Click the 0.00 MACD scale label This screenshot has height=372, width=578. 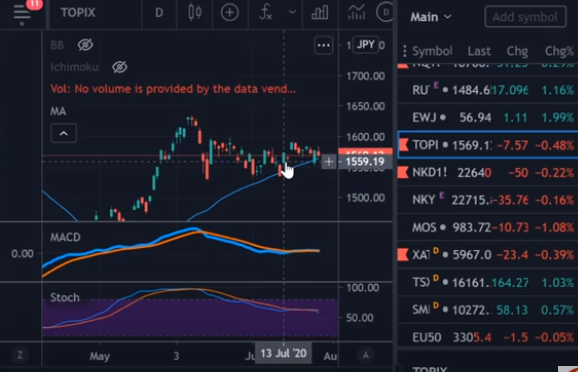pos(22,254)
